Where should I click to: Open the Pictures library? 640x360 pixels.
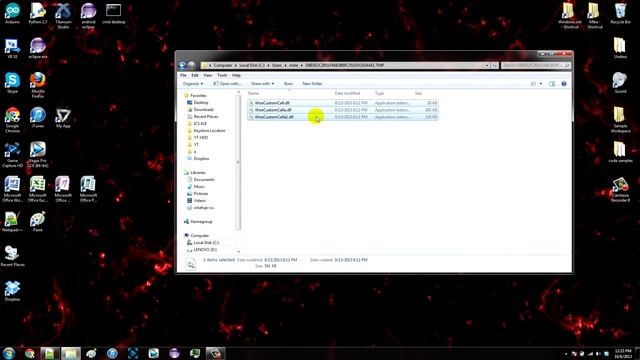tap(200, 193)
